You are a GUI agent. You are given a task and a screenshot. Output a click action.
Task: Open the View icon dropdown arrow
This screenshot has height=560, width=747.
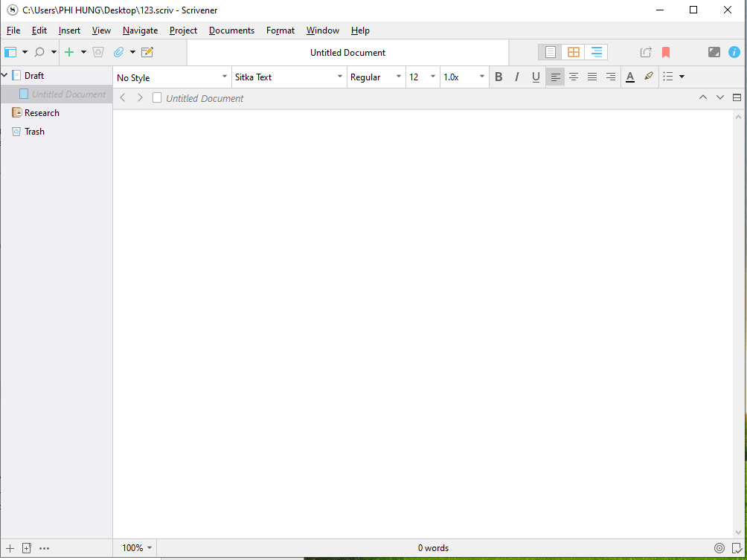(25, 52)
